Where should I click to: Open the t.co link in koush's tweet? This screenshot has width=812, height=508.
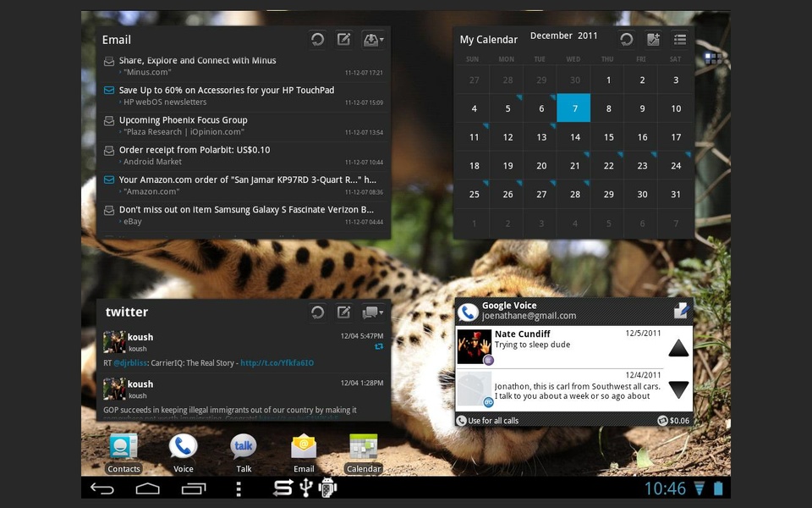tap(277, 363)
